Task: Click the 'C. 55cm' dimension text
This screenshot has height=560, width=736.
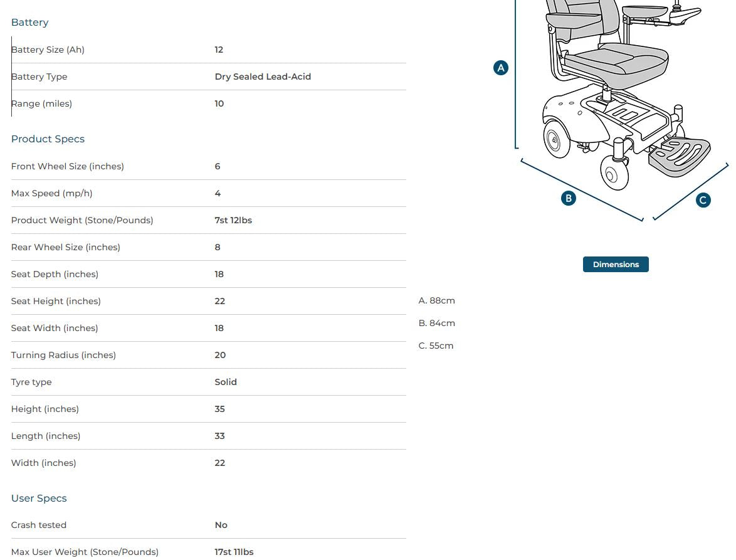Action: 436,346
